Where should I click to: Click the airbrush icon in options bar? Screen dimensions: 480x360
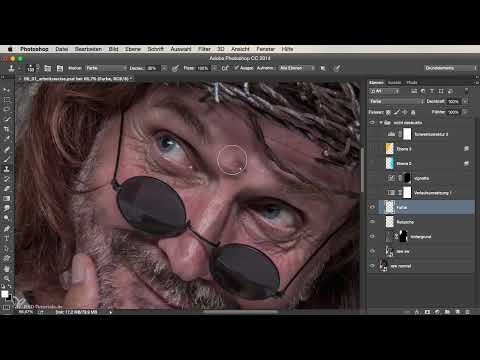[x=225, y=68]
